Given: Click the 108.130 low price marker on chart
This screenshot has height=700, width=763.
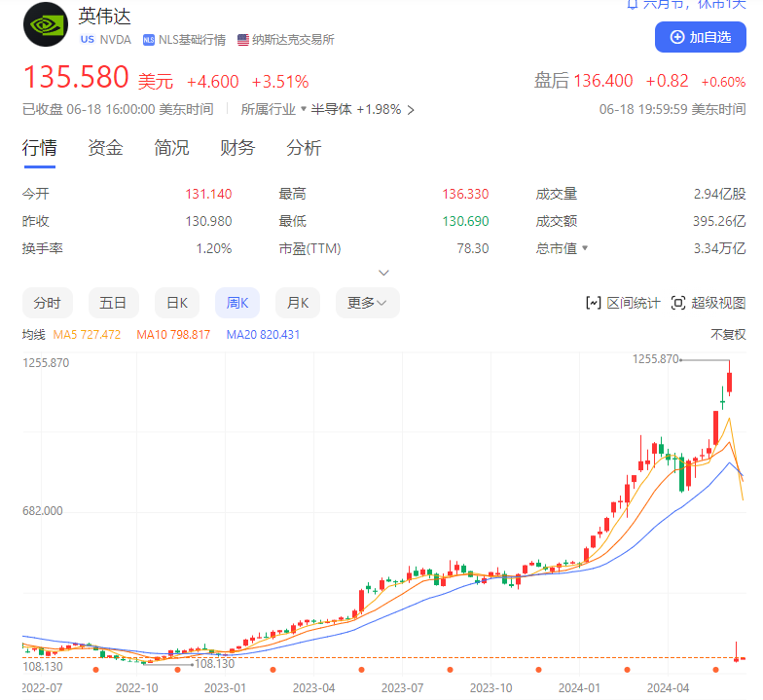Looking at the screenshot, I should [214, 664].
